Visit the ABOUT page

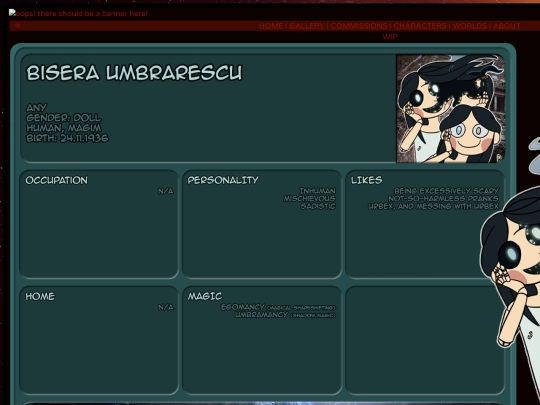(507, 26)
